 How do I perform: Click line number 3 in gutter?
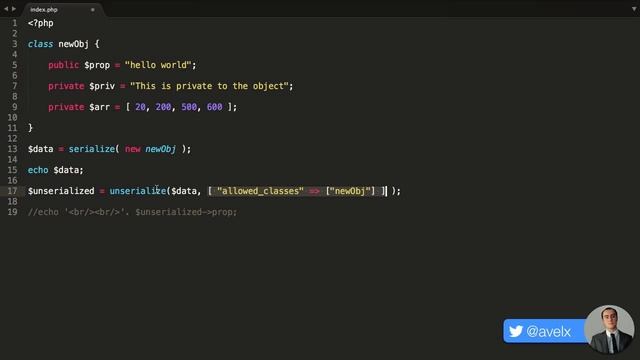tap(15, 44)
